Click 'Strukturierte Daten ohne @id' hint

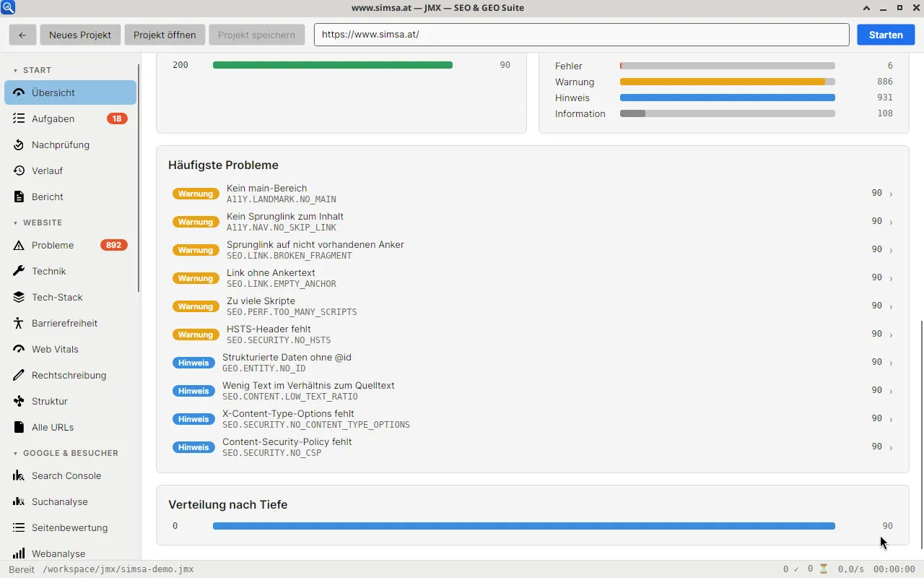coord(533,363)
